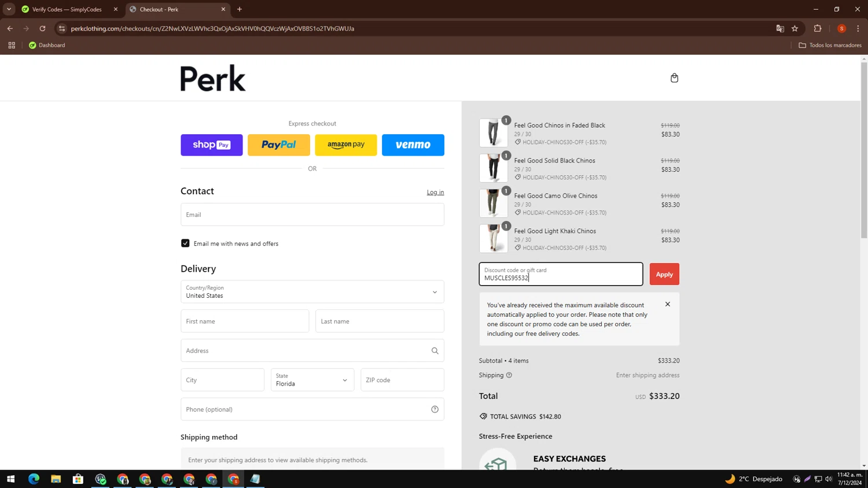Open the network icon in system tray

pyautogui.click(x=818, y=479)
